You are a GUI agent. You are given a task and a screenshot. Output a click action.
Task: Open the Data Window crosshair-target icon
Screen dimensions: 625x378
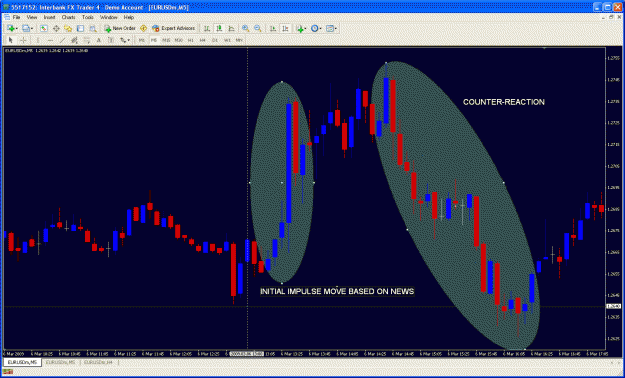56,28
